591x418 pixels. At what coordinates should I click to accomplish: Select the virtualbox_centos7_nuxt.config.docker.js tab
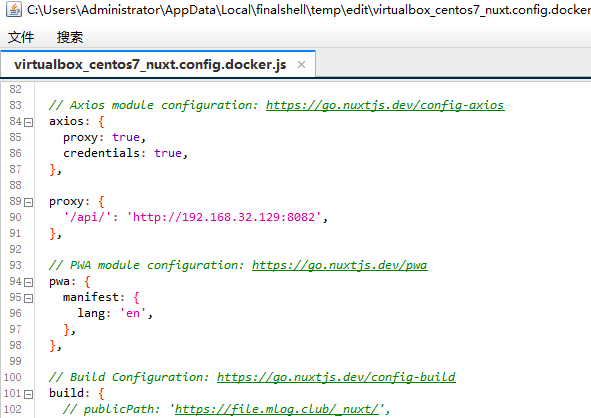point(150,65)
